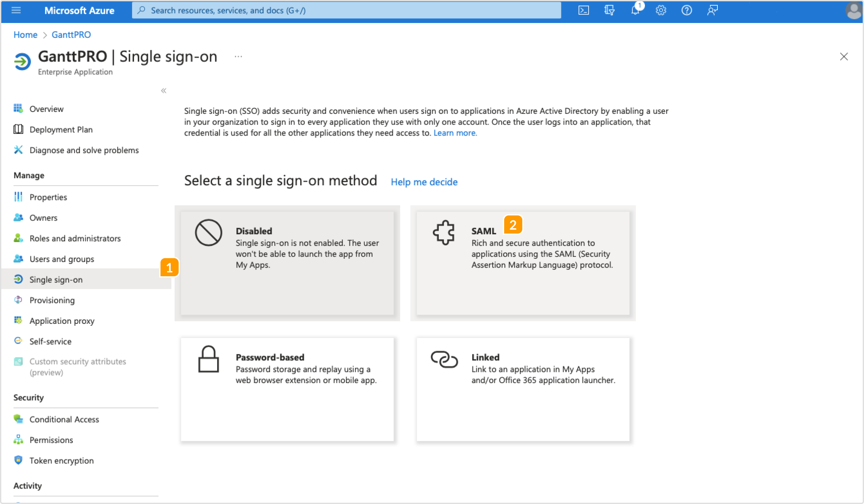Open the account avatar menu
The height and width of the screenshot is (504, 864).
click(854, 11)
